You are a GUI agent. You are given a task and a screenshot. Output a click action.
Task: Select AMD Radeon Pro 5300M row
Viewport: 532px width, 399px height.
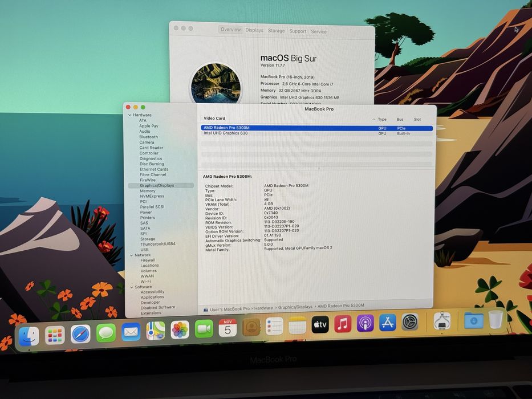(x=316, y=128)
